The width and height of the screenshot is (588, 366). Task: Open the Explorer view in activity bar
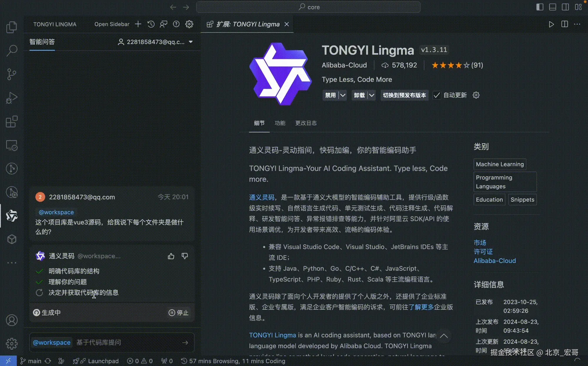pos(12,27)
